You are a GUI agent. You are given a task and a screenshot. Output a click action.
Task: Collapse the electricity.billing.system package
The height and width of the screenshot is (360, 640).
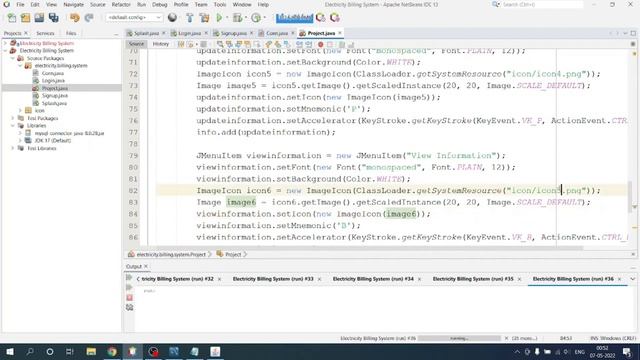(x=20, y=65)
